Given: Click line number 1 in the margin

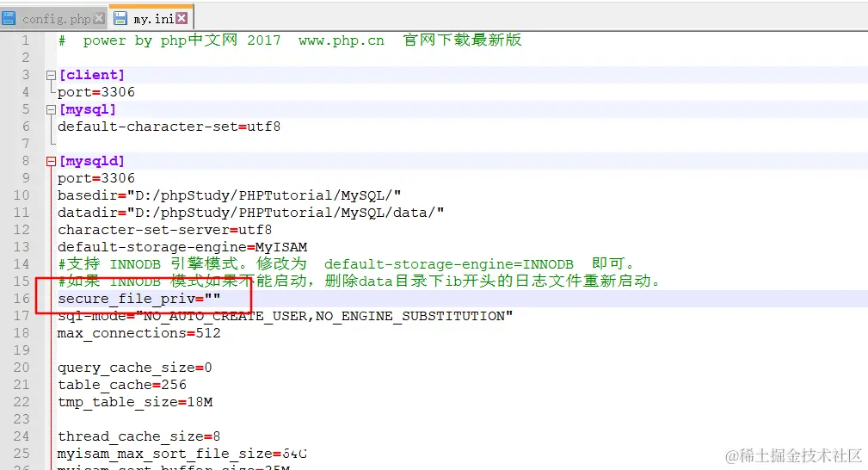Looking at the screenshot, I should pos(26,40).
